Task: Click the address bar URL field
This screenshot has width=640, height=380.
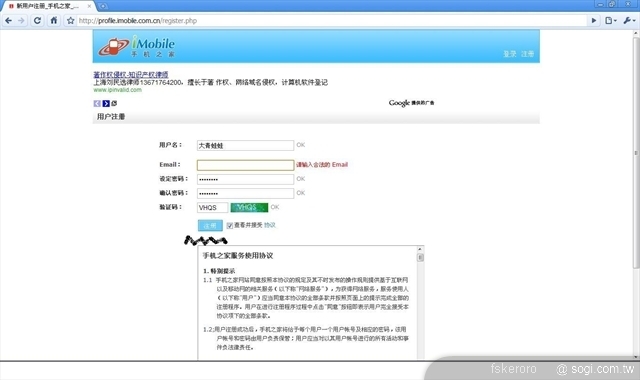Action: [331, 20]
